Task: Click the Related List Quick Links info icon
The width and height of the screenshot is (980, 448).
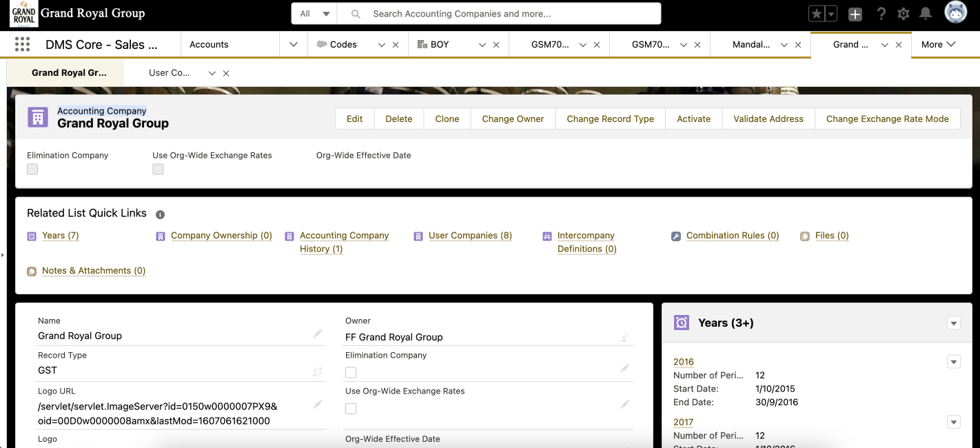Action: tap(160, 214)
